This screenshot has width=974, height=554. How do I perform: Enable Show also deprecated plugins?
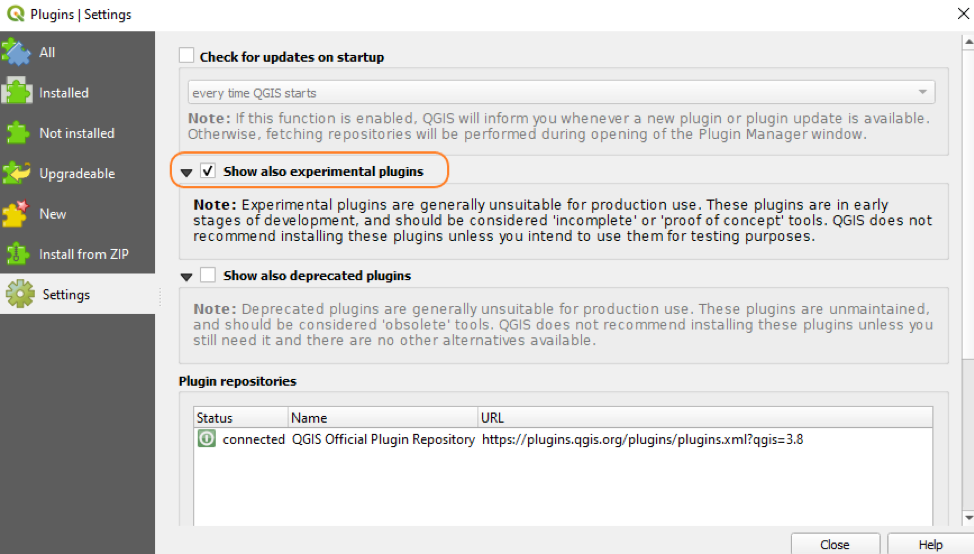(207, 275)
